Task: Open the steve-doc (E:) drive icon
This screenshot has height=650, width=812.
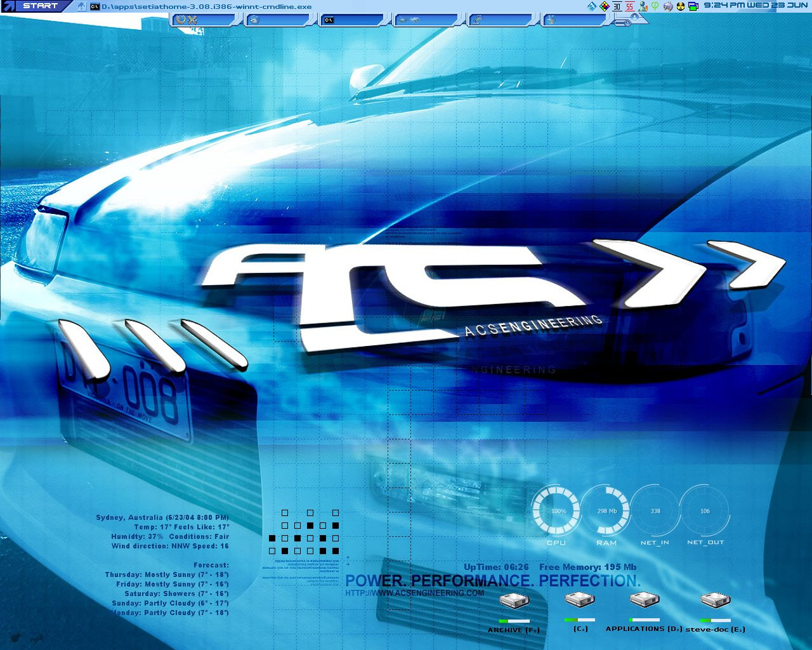Action: pos(716,599)
